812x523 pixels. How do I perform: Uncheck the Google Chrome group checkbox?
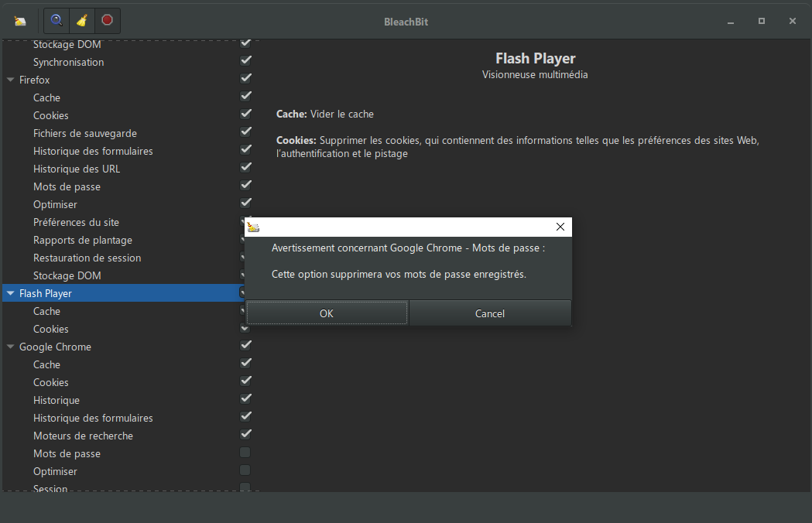pyautogui.click(x=245, y=345)
